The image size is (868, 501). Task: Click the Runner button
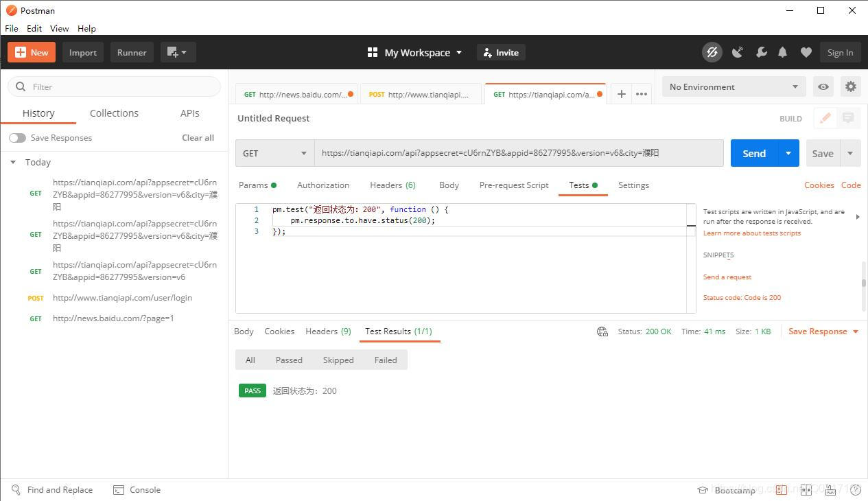pyautogui.click(x=132, y=52)
